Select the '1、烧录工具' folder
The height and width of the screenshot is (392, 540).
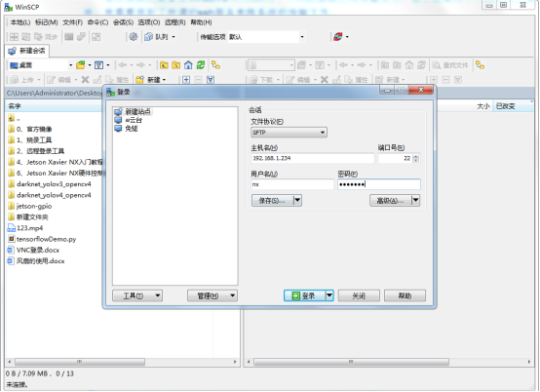[x=30, y=140]
